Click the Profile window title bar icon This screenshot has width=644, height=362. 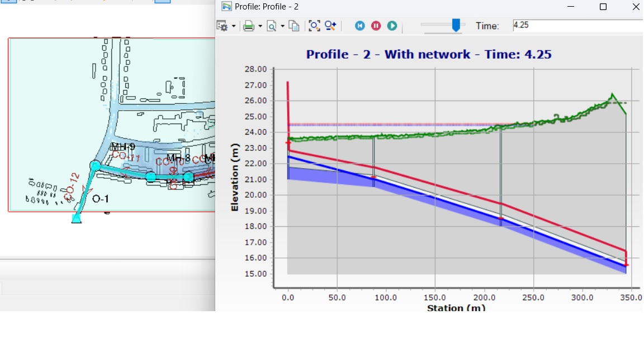[226, 7]
